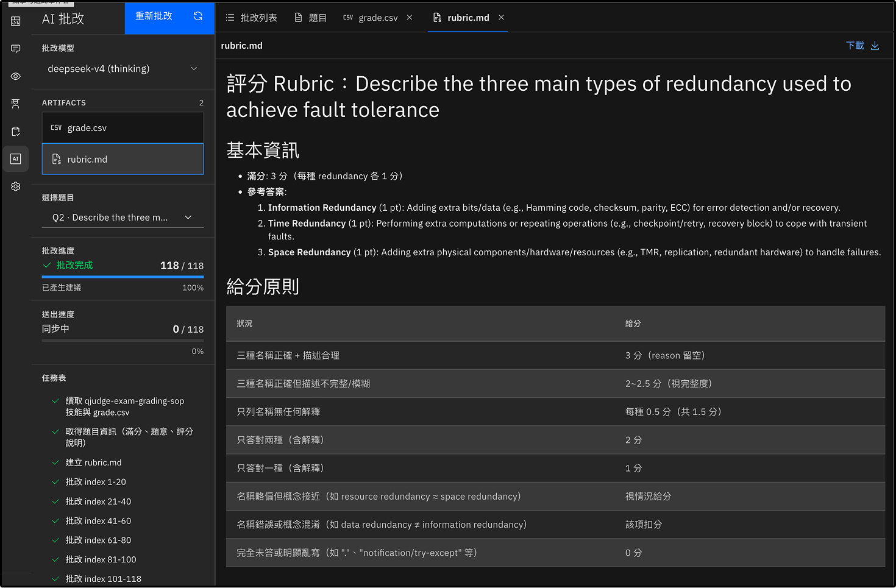This screenshot has height=588, width=896.
Task: Click the 已產生建議 label
Action: tap(62, 288)
